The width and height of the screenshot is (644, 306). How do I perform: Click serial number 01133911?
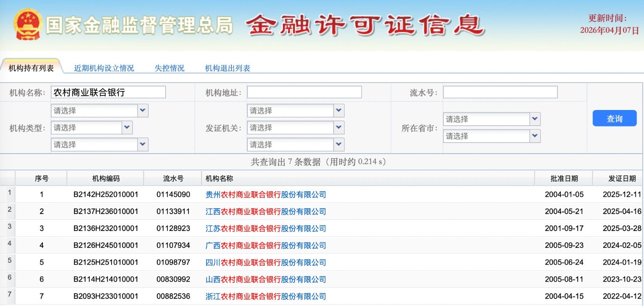coord(173,211)
